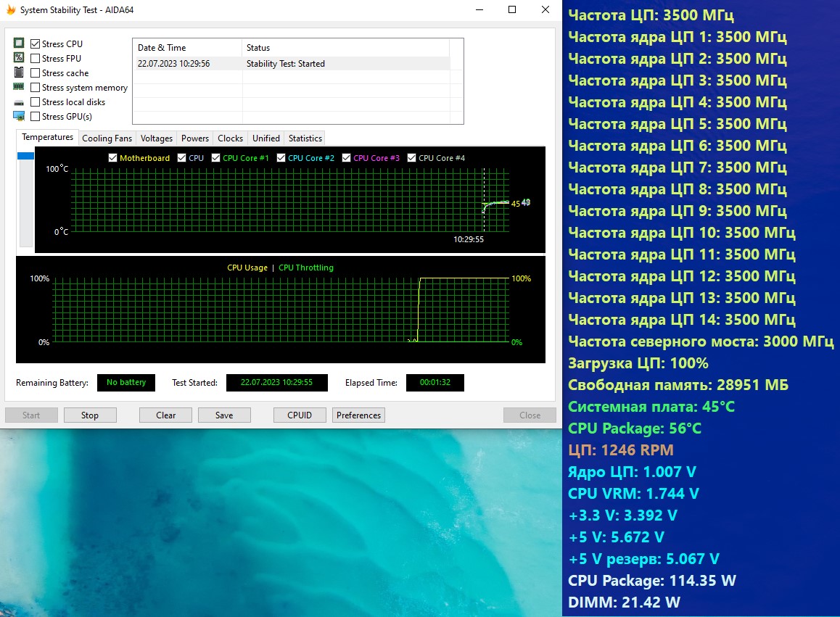Toggle CPU Core #4 graph checkbox

point(411,158)
